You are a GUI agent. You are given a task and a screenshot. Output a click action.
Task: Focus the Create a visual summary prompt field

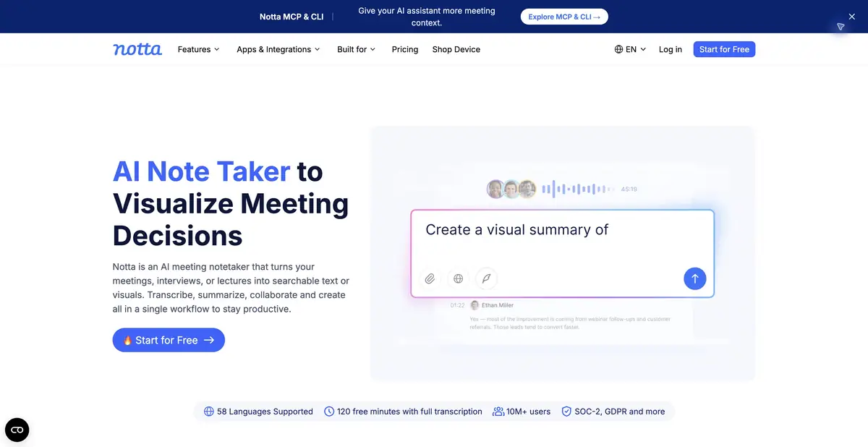(563, 253)
